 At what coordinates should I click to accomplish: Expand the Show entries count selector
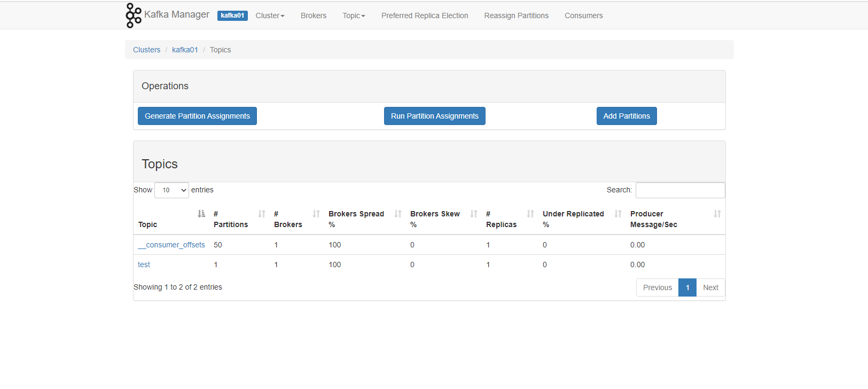171,190
